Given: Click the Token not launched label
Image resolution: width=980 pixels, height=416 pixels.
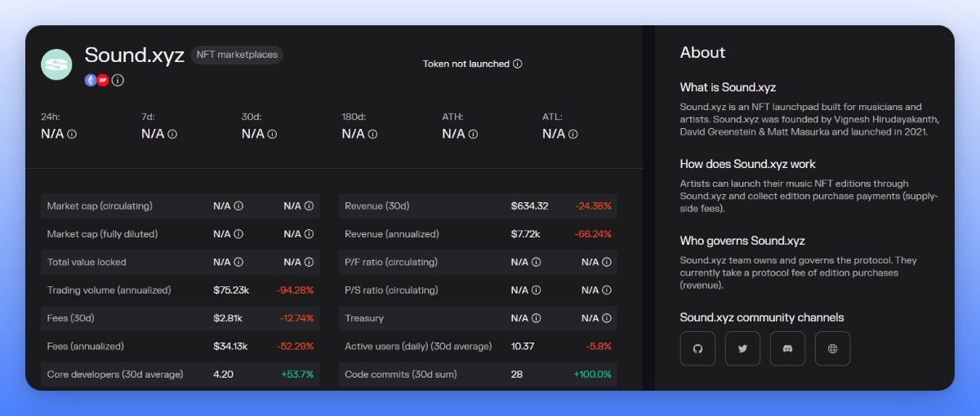Looking at the screenshot, I should 465,64.
